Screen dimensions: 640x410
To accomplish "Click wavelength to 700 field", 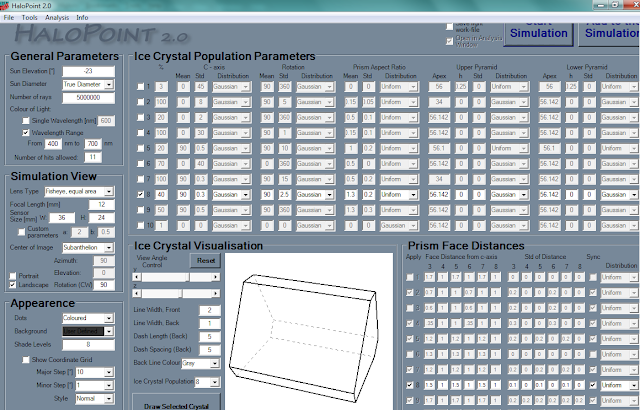I will (x=93, y=144).
